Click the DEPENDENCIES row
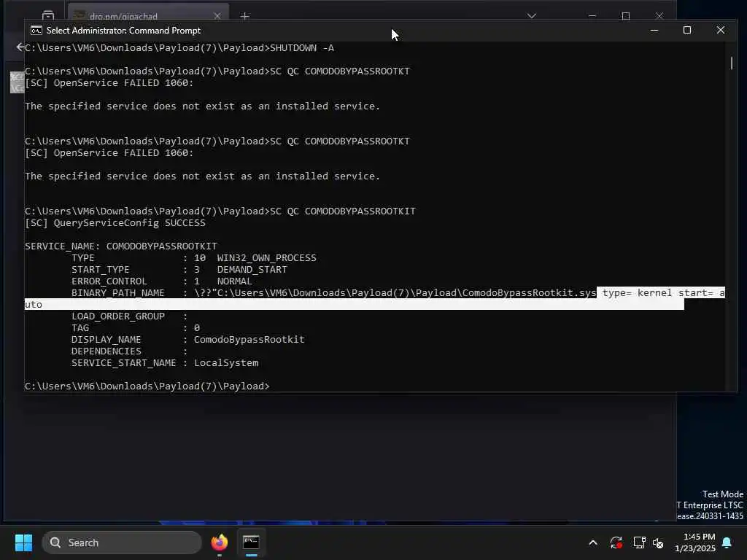The height and width of the screenshot is (560, 747). pos(128,351)
